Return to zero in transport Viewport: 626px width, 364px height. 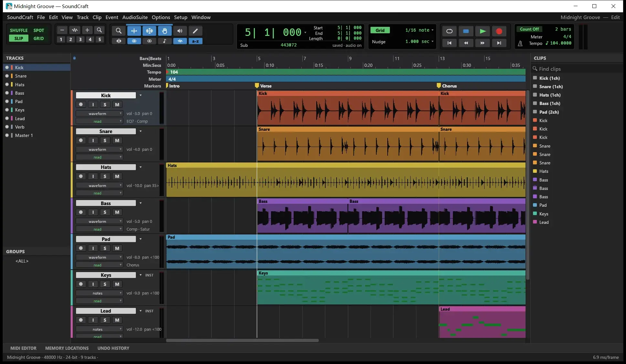click(449, 43)
